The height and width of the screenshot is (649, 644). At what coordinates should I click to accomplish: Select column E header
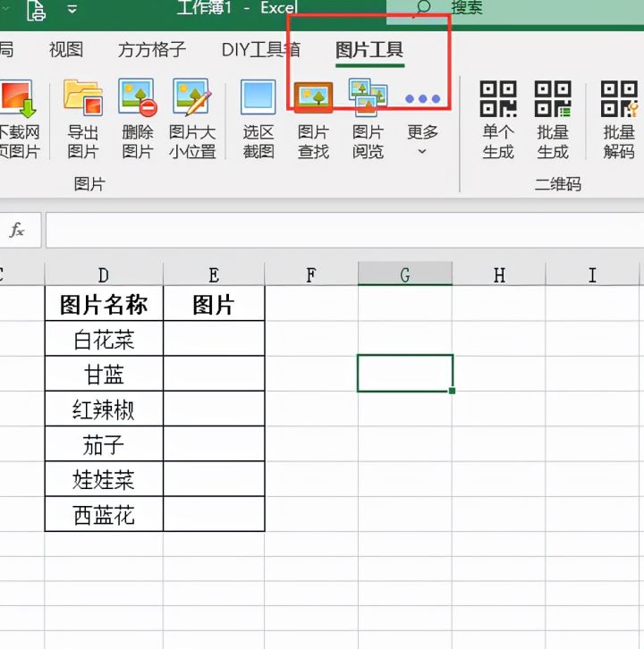(214, 274)
